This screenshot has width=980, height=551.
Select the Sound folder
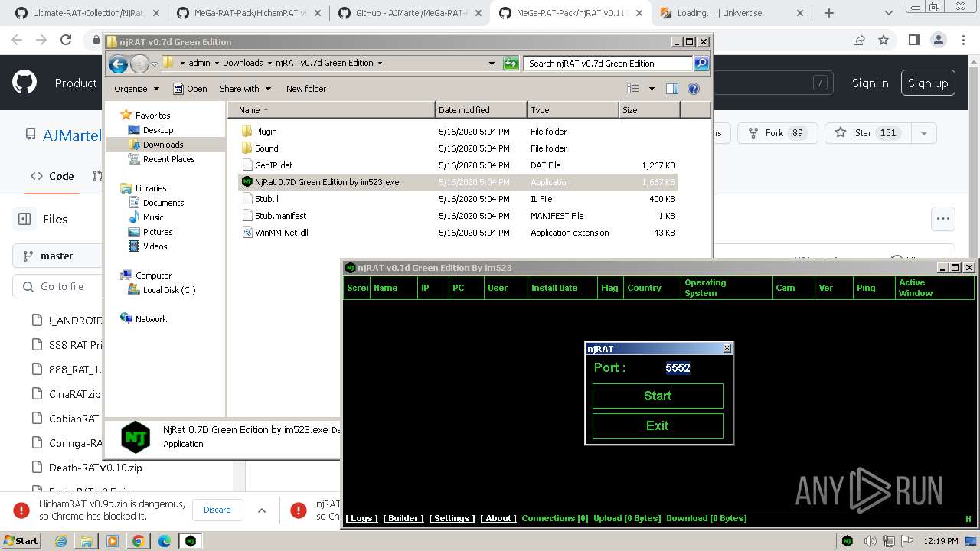266,148
